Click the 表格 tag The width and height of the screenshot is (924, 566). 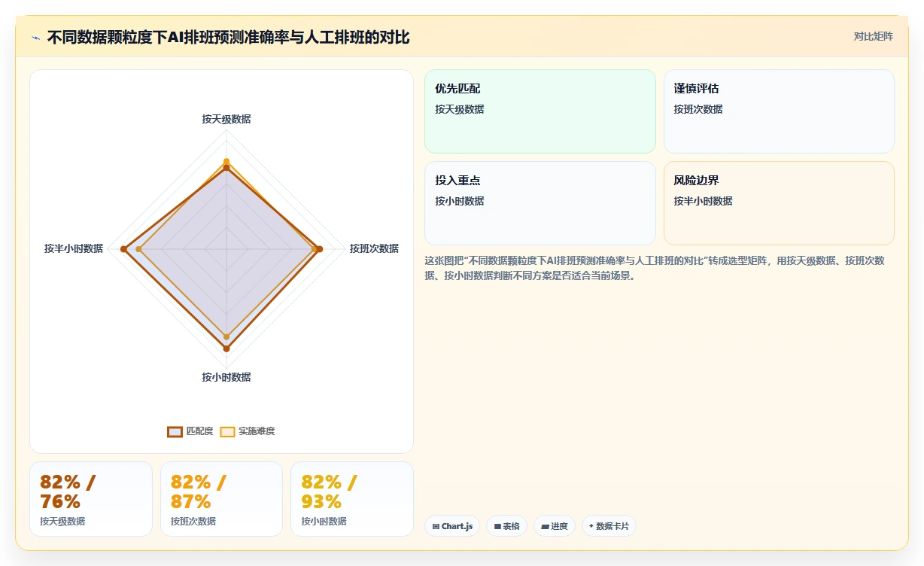point(507,526)
